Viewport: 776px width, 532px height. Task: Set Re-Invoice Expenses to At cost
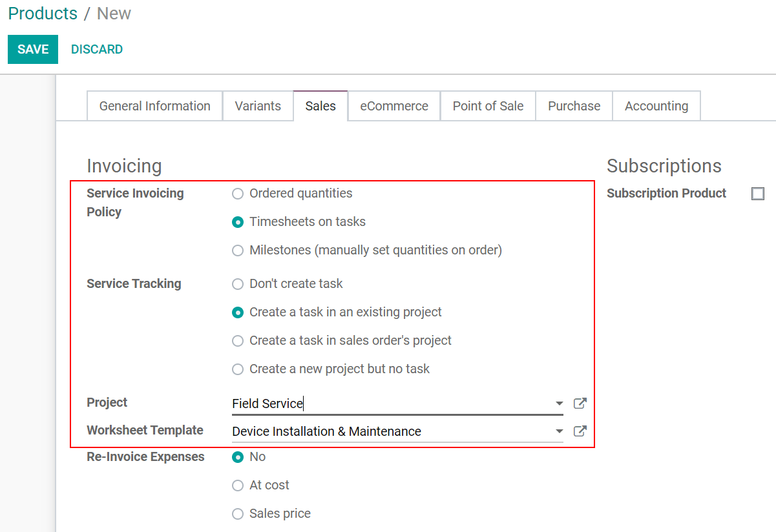tap(238, 486)
